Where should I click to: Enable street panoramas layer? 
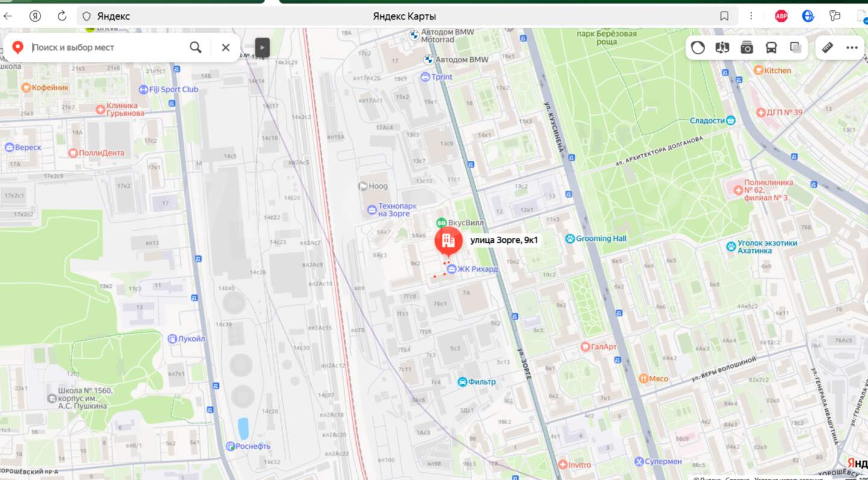coord(722,48)
